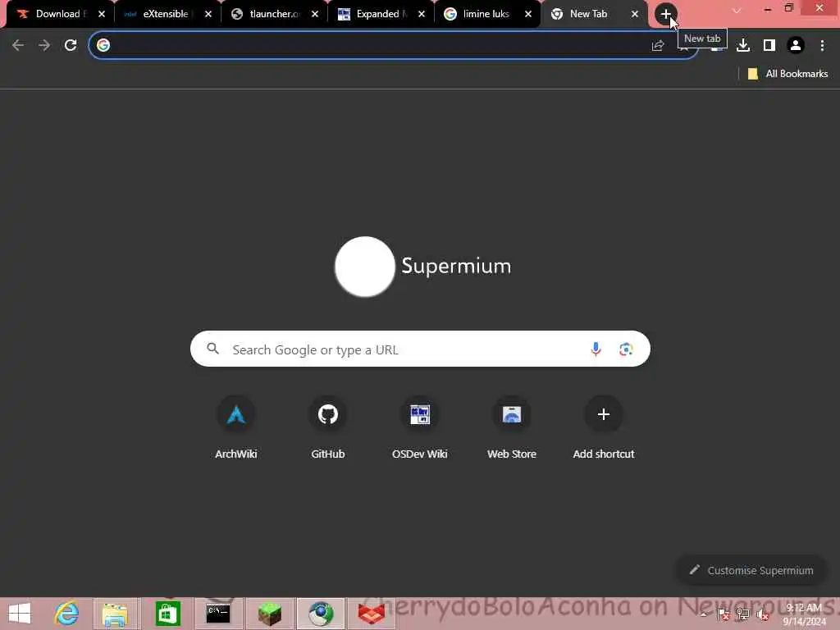Open the Command Prompt taskbar window

click(x=218, y=614)
